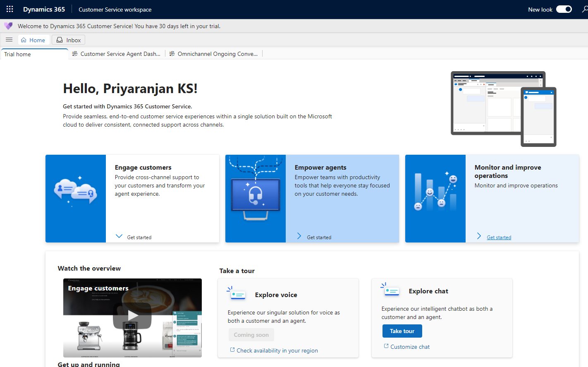Open the Inbox tab
The image size is (588, 367).
click(69, 40)
